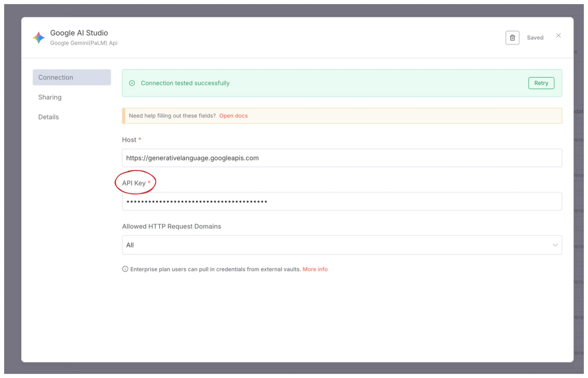This screenshot has width=588, height=378.
Task: Click the trash delete icon
Action: (x=512, y=38)
